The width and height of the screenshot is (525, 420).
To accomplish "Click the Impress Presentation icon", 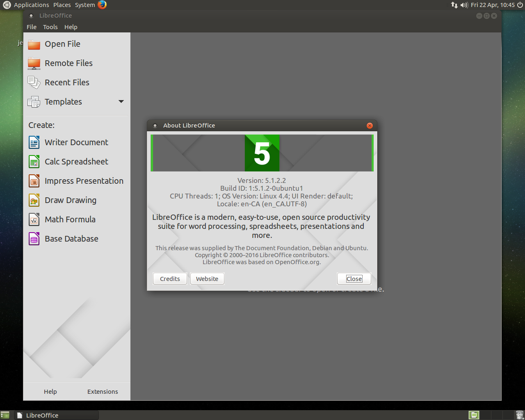I will pyautogui.click(x=34, y=181).
